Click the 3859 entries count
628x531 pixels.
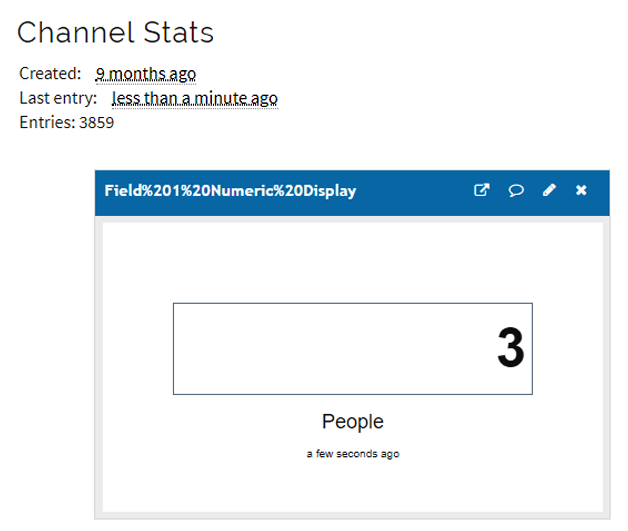[97, 123]
